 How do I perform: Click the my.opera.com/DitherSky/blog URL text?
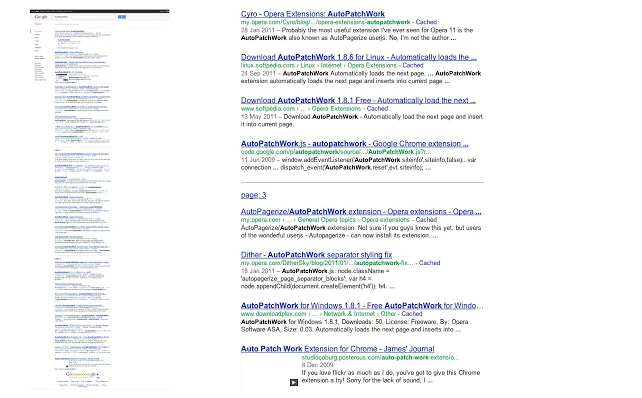click(327, 263)
